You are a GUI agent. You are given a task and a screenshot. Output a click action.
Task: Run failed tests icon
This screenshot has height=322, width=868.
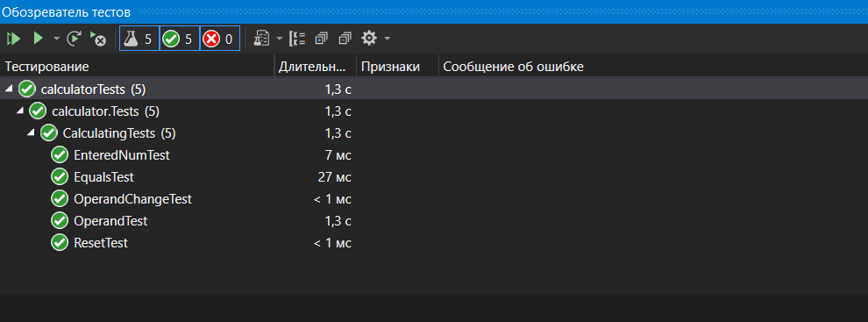pos(97,39)
